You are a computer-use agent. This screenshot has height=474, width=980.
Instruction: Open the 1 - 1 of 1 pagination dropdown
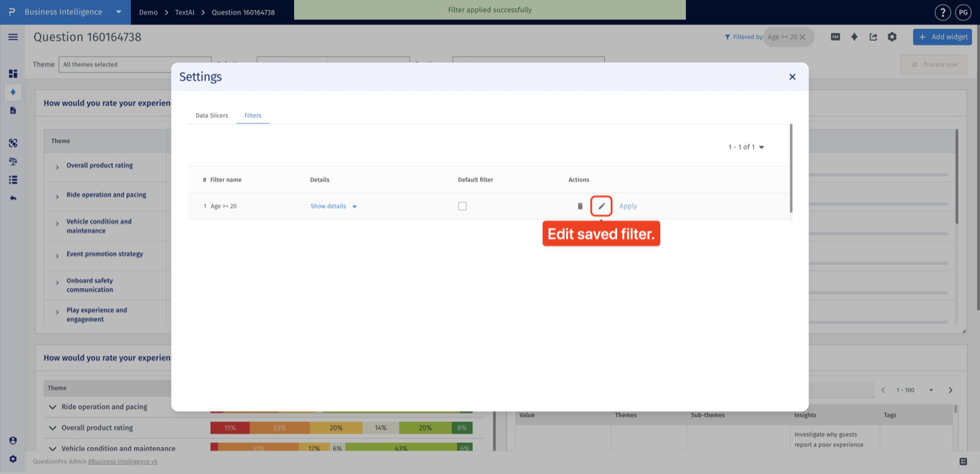(x=746, y=147)
